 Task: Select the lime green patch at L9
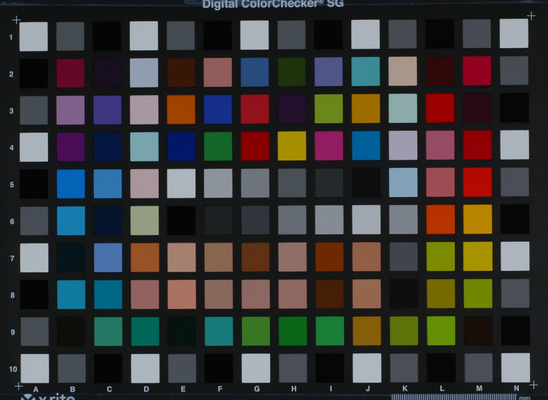(x=441, y=331)
